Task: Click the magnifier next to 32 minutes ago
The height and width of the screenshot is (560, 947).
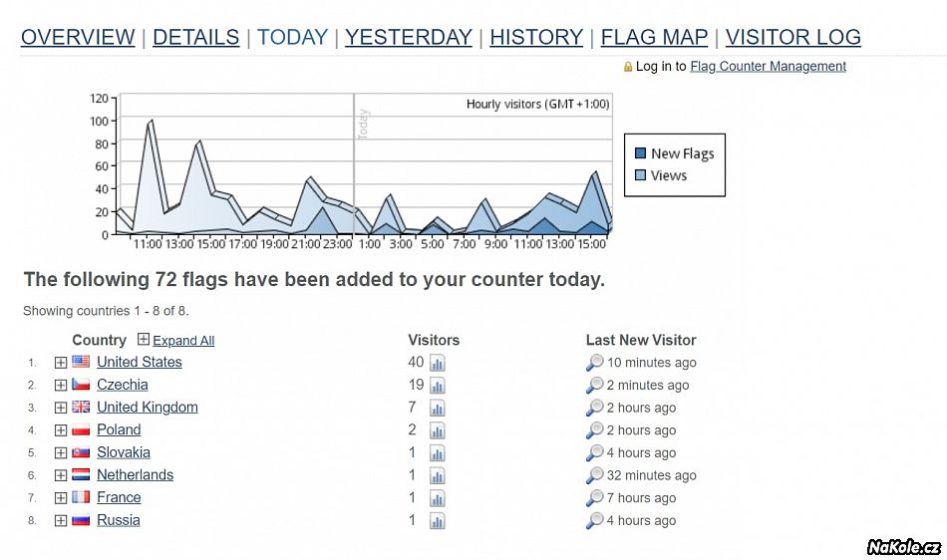Action: click(595, 475)
